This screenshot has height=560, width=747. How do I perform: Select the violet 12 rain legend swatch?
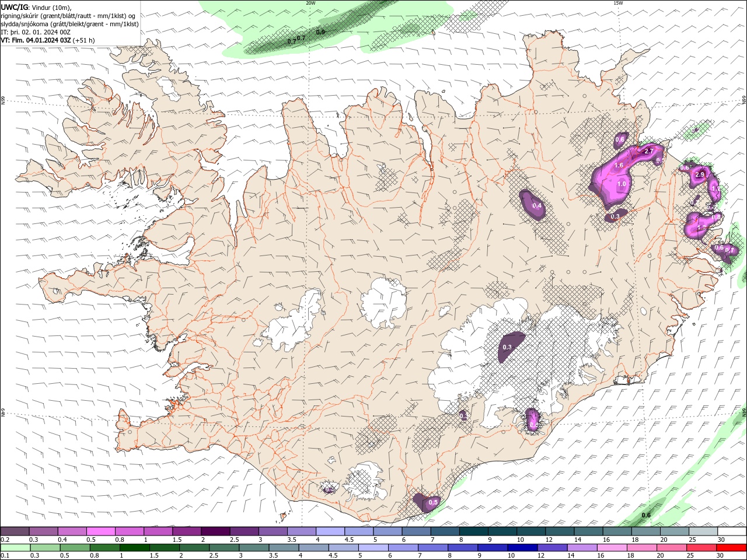point(552,548)
